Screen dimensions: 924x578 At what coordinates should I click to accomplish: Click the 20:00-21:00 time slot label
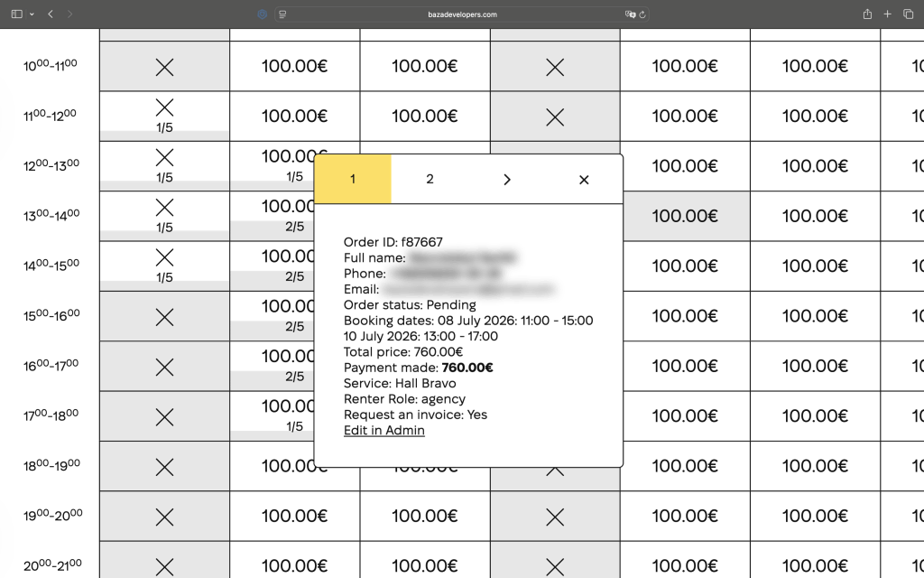tap(52, 565)
